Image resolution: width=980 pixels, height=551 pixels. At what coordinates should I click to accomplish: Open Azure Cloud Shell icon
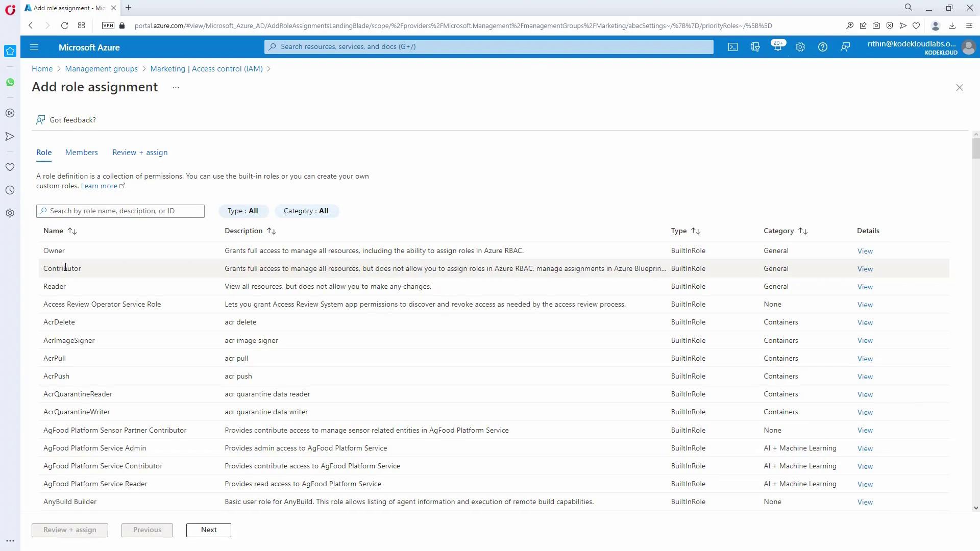pos(733,47)
